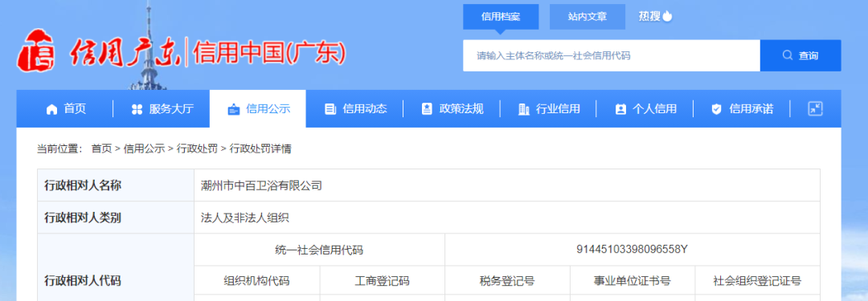The width and height of the screenshot is (868, 301).
Task: Go to 首页 in breadcrumb
Action: (x=101, y=148)
